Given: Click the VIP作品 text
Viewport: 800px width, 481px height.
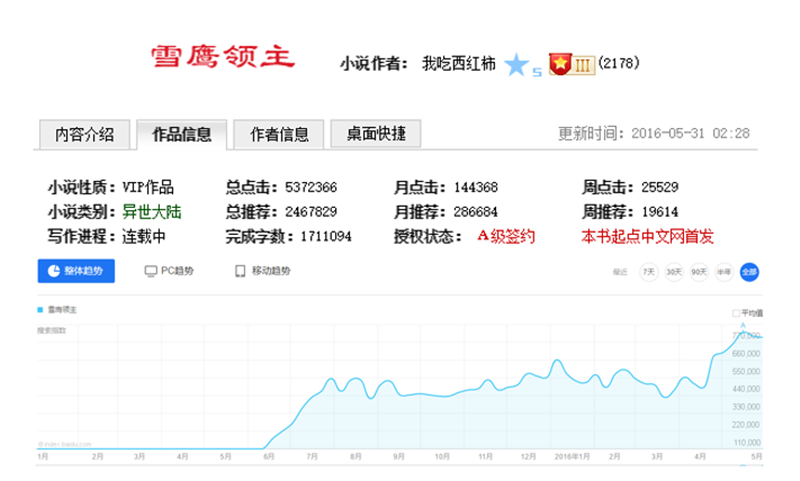Looking at the screenshot, I should point(148,187).
